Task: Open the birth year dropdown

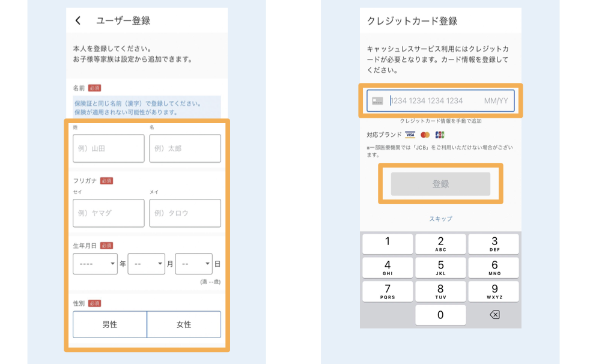Action: click(x=95, y=264)
